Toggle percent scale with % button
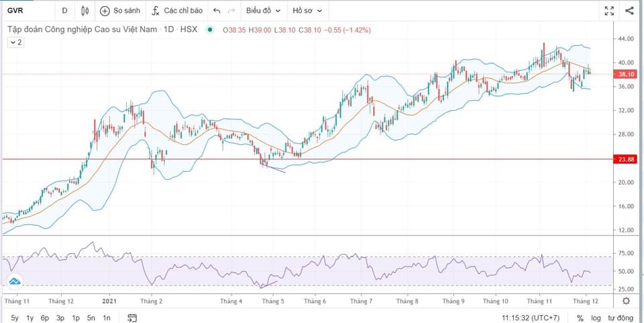 [580, 318]
